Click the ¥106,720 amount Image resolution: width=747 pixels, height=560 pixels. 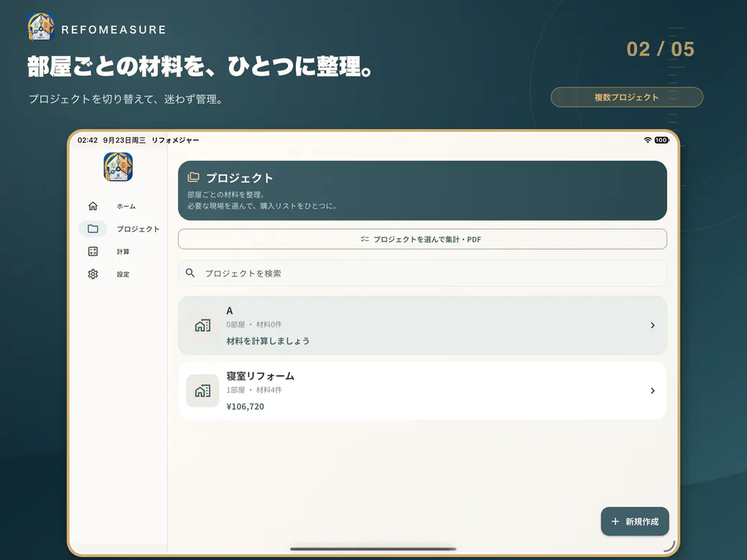(x=245, y=406)
